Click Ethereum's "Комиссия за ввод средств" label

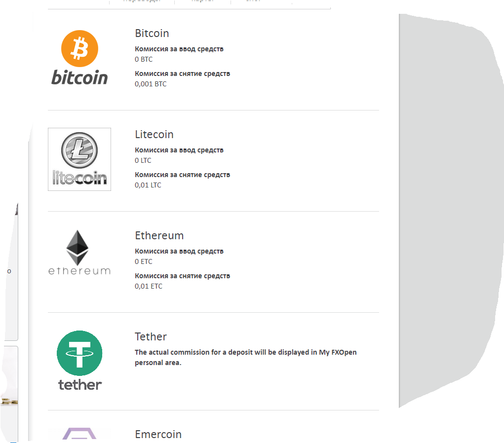point(179,251)
